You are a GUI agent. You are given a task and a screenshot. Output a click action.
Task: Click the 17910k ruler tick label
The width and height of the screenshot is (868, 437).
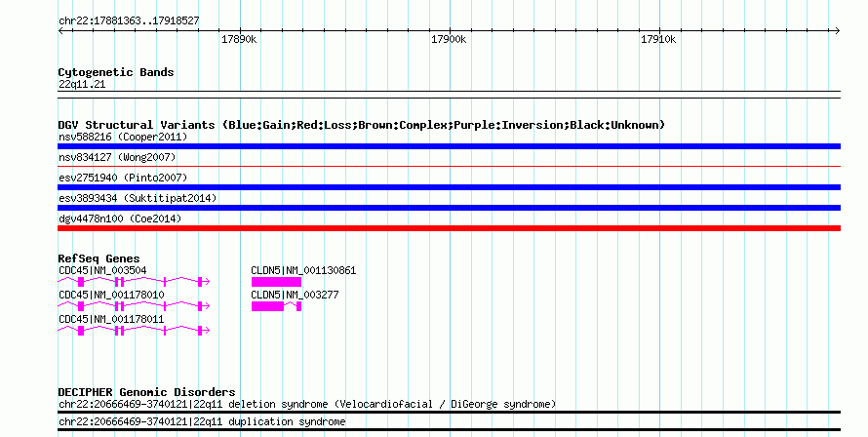tap(658, 39)
